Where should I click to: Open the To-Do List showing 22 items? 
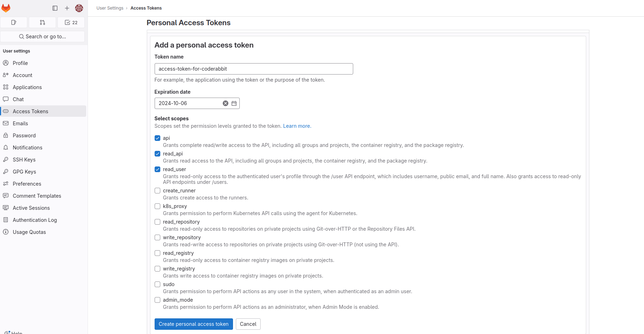pos(71,22)
